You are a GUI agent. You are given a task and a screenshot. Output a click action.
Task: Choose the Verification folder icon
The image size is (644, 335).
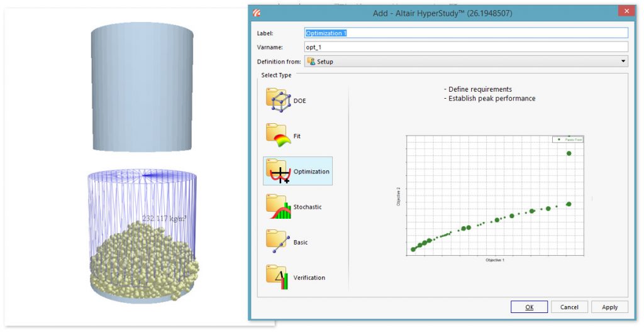coord(278,277)
